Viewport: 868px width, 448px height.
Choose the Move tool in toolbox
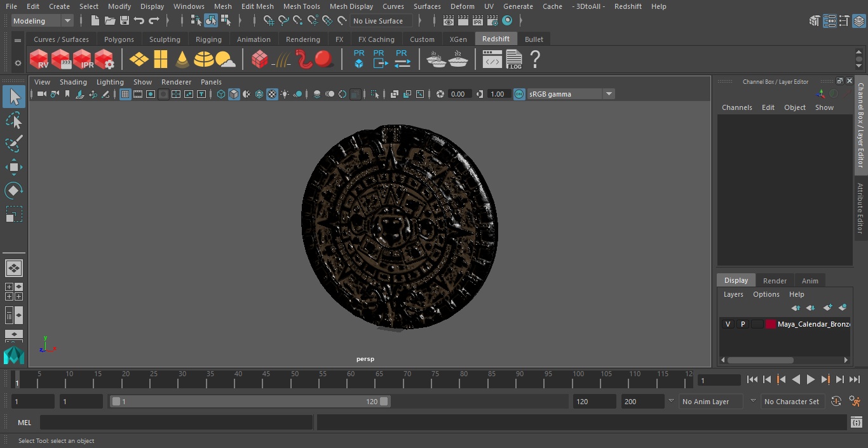click(x=14, y=168)
